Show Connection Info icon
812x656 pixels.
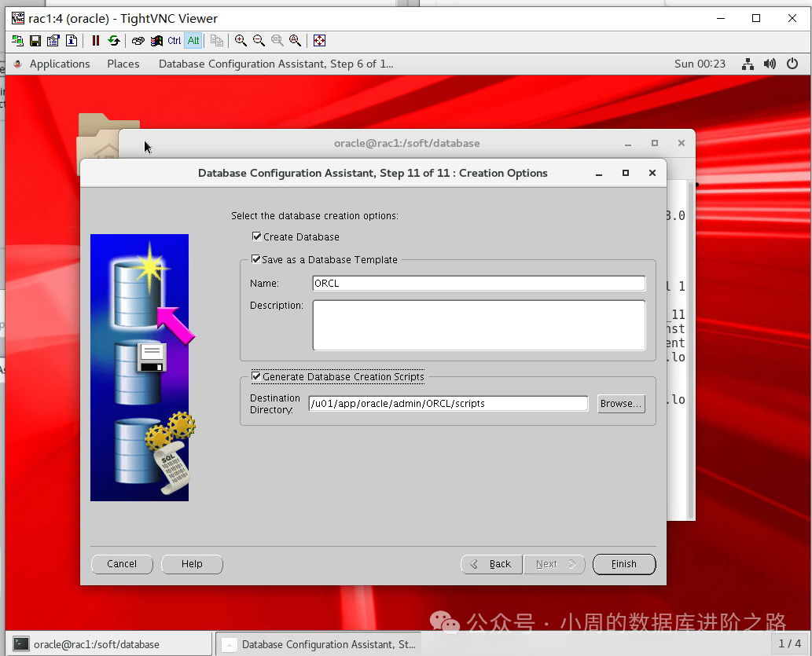[72, 40]
